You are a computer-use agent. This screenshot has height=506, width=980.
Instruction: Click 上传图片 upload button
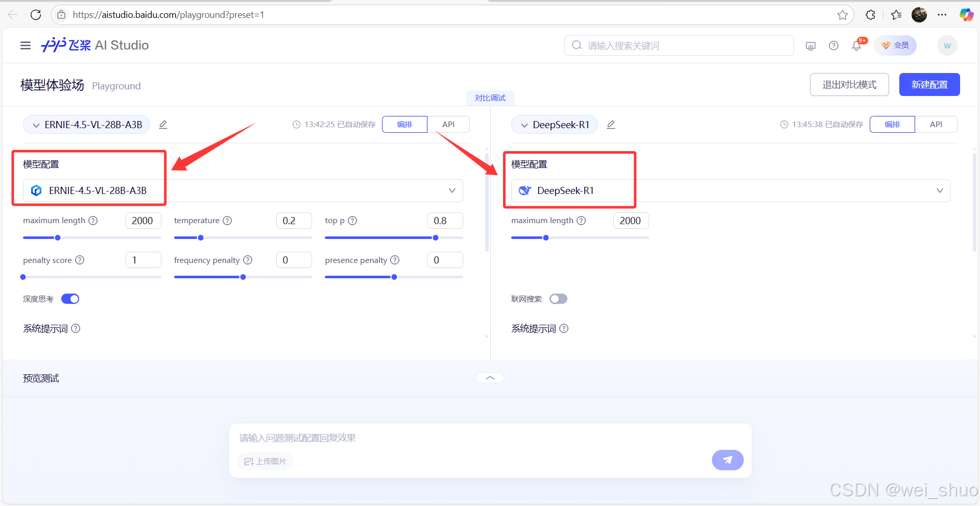(265, 461)
